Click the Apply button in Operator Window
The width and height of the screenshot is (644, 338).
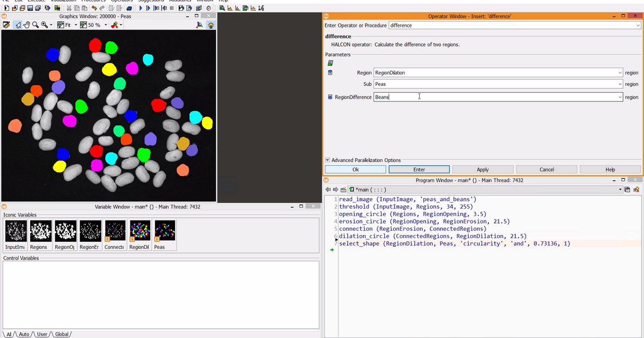click(482, 170)
